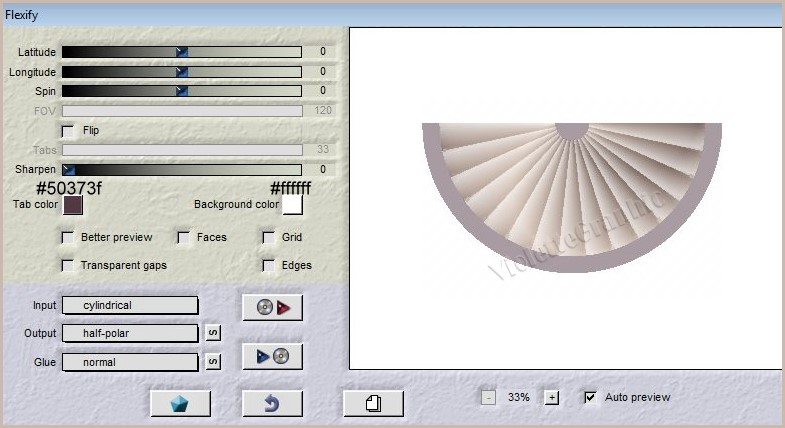Viewport: 785px width, 428px height.
Task: Open the Input cylindrical dropdown
Action: point(130,306)
